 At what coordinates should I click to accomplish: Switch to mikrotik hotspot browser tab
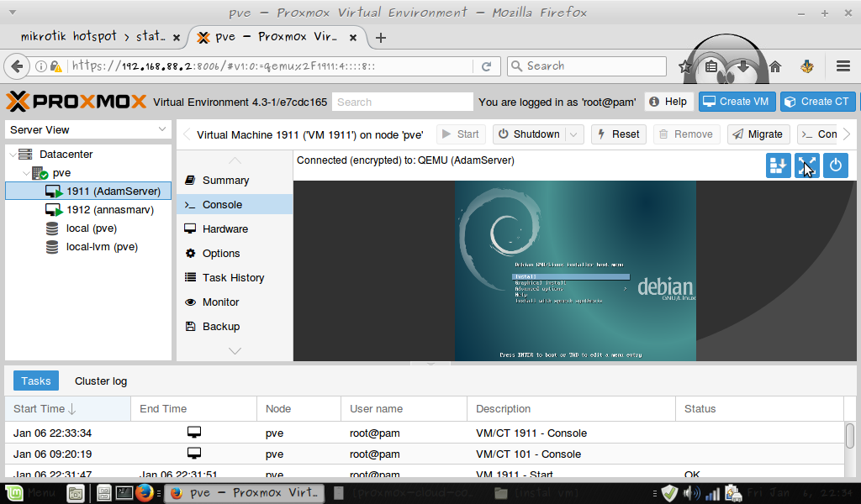(92, 37)
